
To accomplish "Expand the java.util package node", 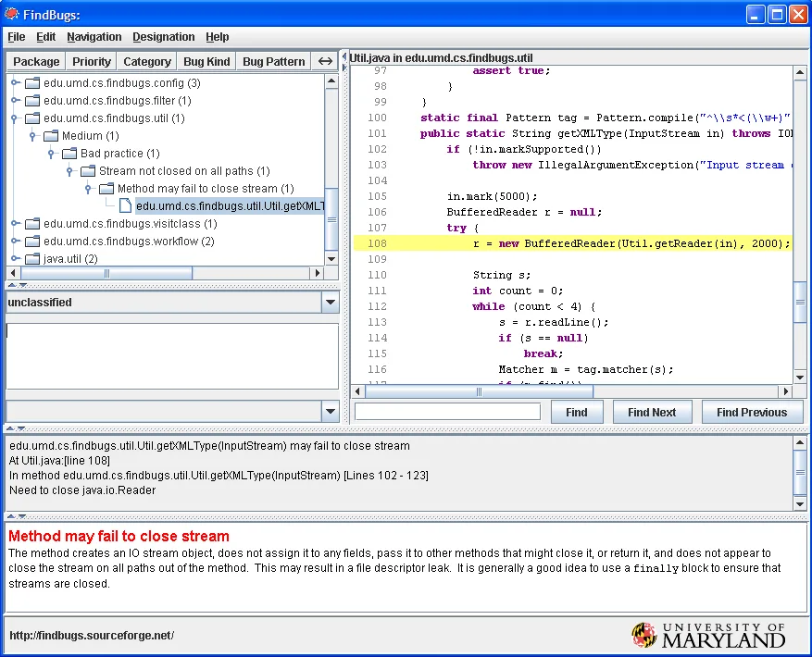I will (14, 259).
